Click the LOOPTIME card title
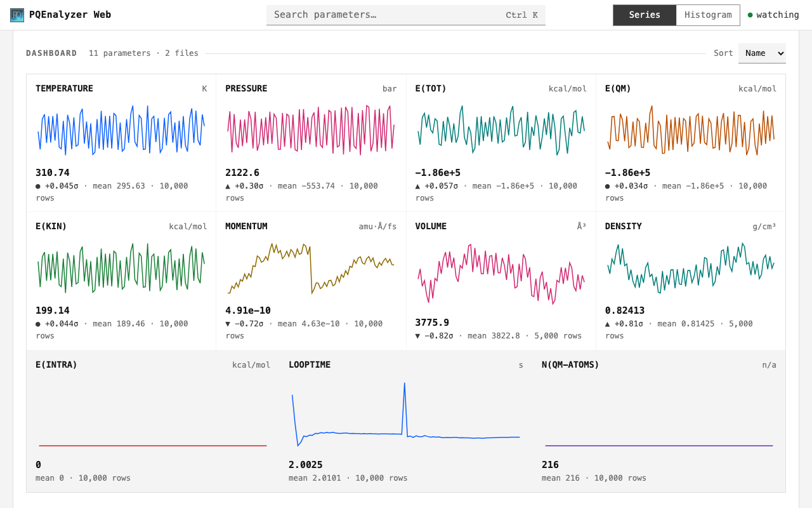 pos(310,365)
